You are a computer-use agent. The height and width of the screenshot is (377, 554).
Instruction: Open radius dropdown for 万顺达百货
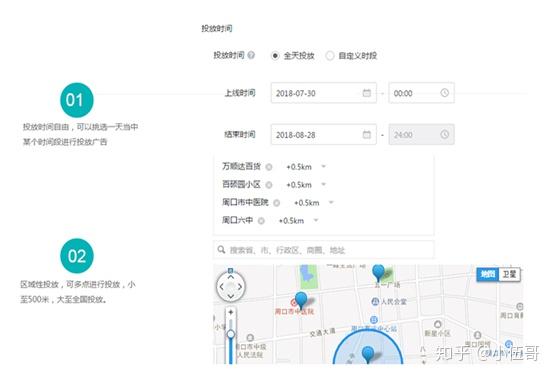[x=323, y=166]
